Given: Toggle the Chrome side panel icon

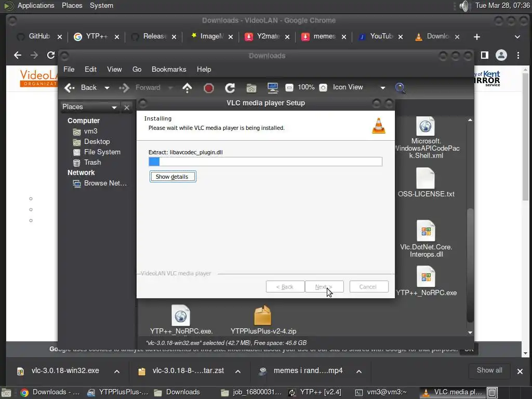Looking at the screenshot, I should [x=485, y=55].
